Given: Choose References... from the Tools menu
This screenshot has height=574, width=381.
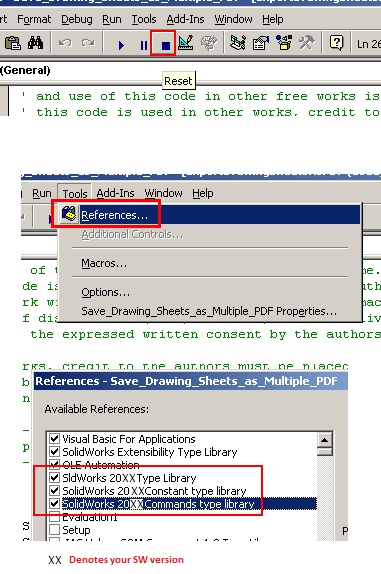Looking at the screenshot, I should point(210,215).
